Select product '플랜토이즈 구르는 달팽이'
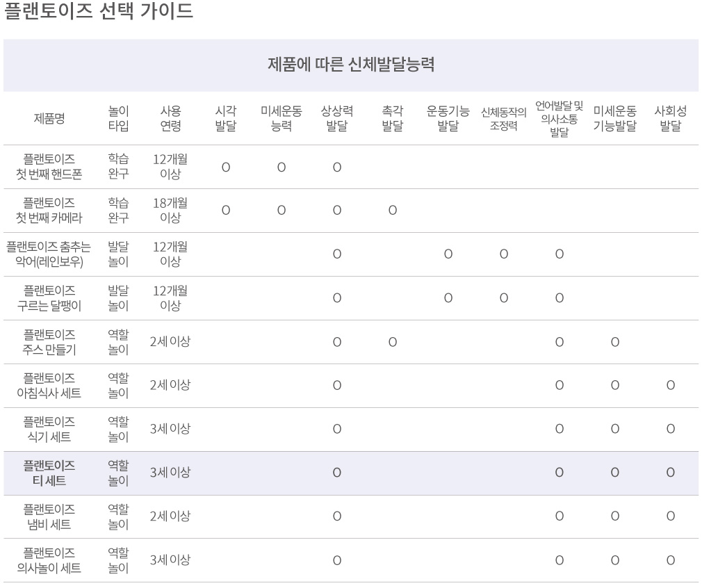 coord(49,297)
